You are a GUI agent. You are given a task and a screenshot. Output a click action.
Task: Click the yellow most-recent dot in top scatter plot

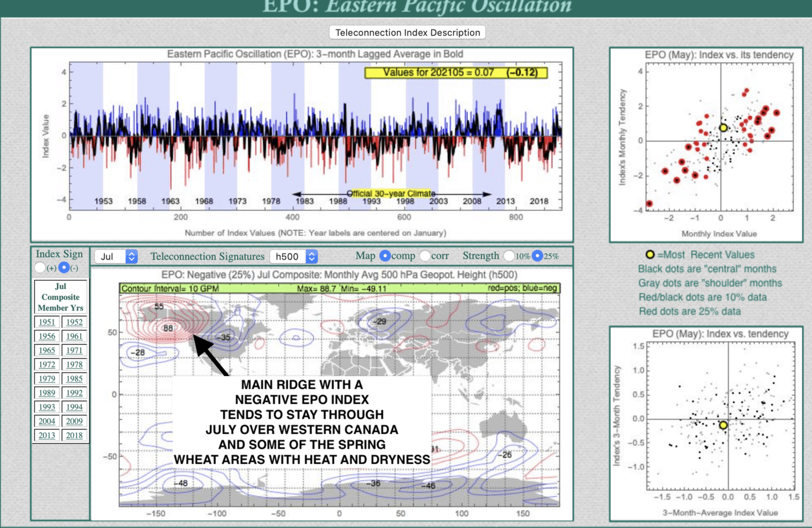723,128
